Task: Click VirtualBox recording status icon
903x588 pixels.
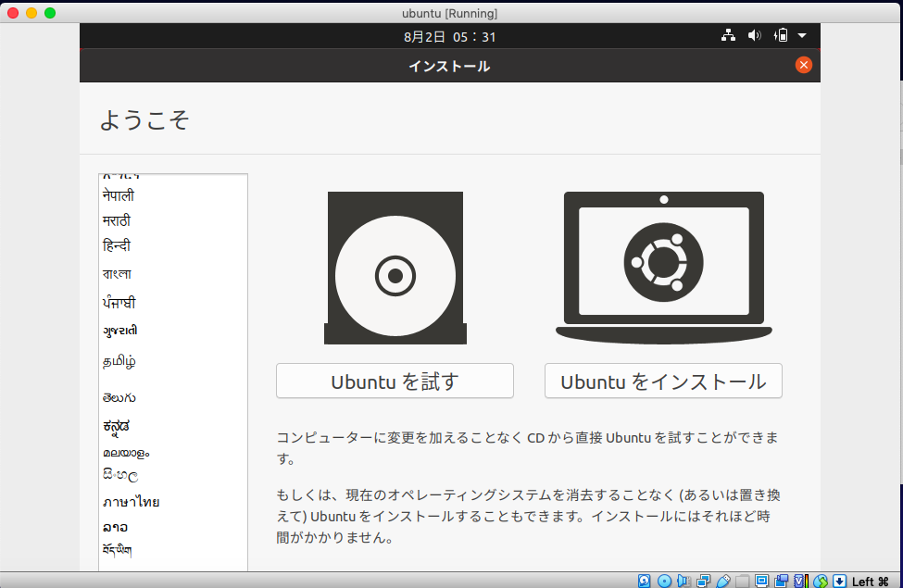Action: click(x=782, y=582)
